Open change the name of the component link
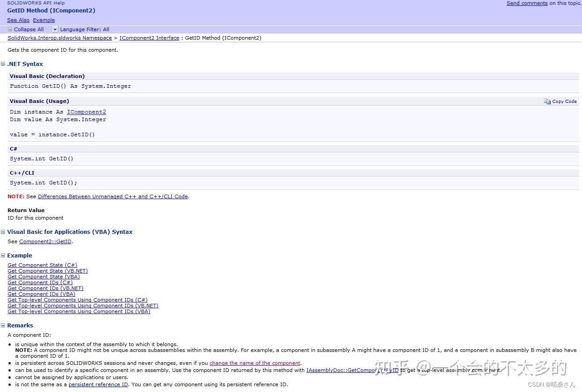 tap(255, 363)
